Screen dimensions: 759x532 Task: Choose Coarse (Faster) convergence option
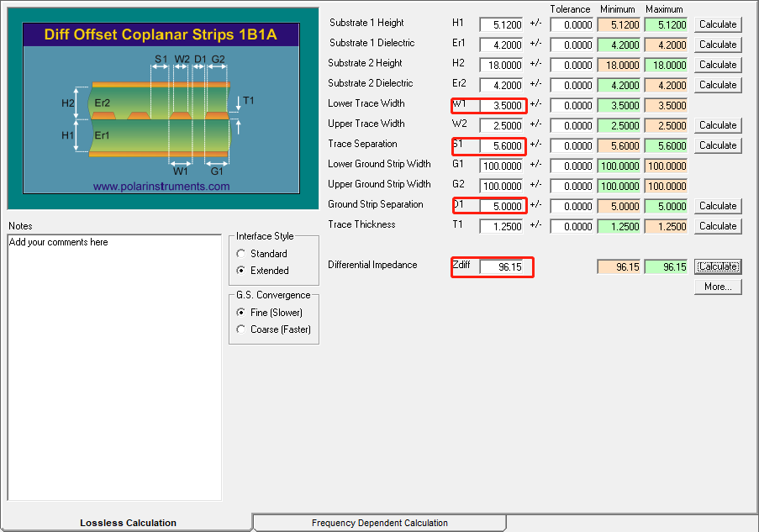242,329
